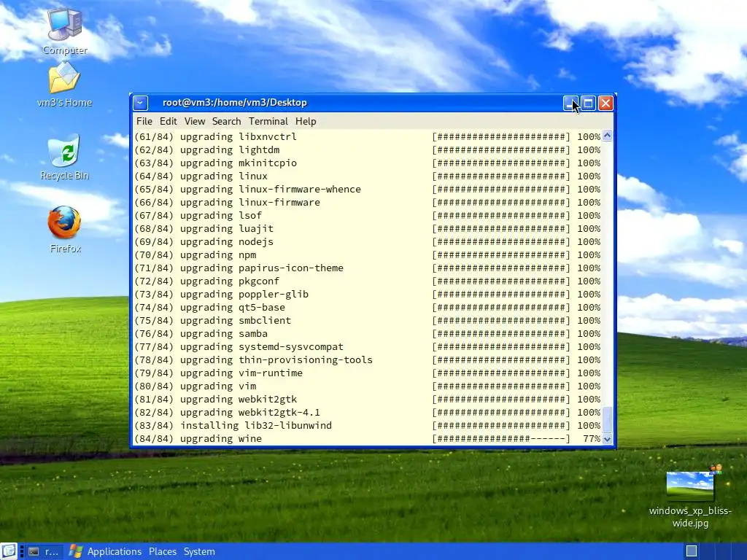Image resolution: width=747 pixels, height=560 pixels.
Task: Open the Help menu in the terminal
Action: 306,122
